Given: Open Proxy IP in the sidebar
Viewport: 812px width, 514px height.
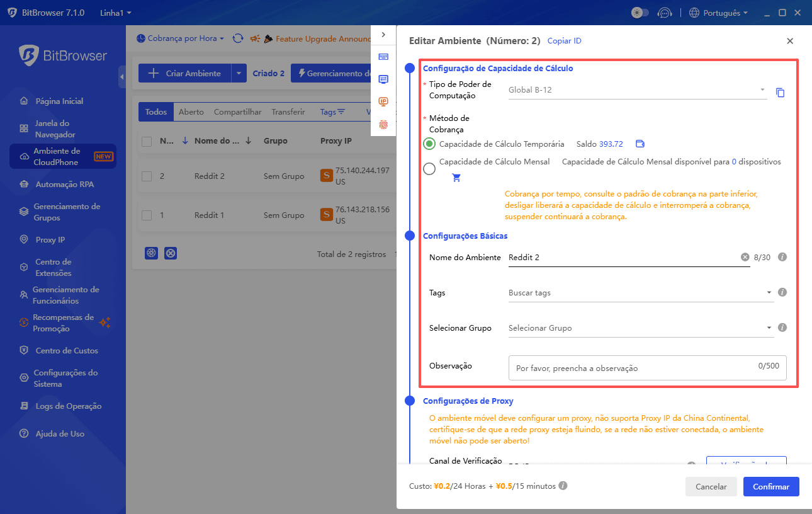Looking at the screenshot, I should [50, 240].
